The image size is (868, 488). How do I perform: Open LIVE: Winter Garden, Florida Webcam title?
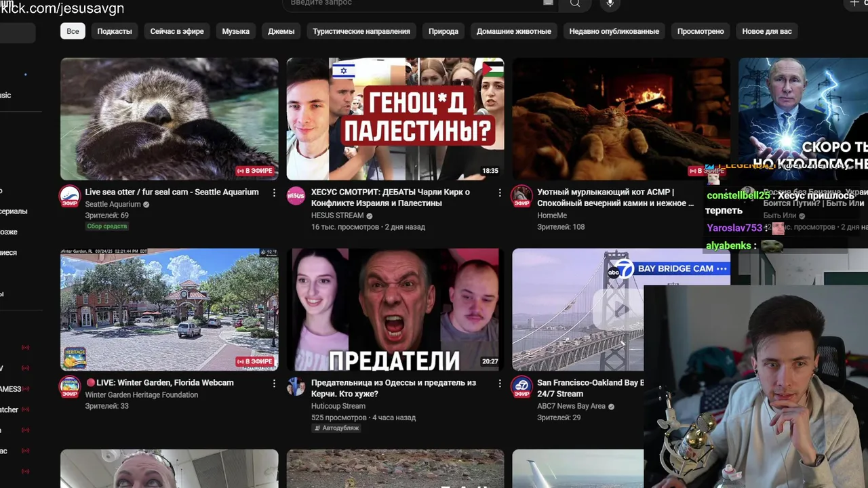[159, 383]
